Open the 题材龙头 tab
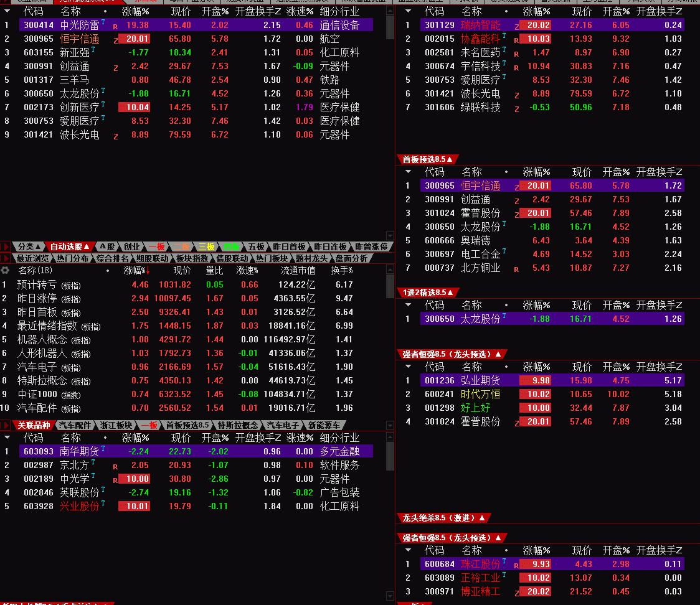The image size is (700, 605). (x=311, y=258)
